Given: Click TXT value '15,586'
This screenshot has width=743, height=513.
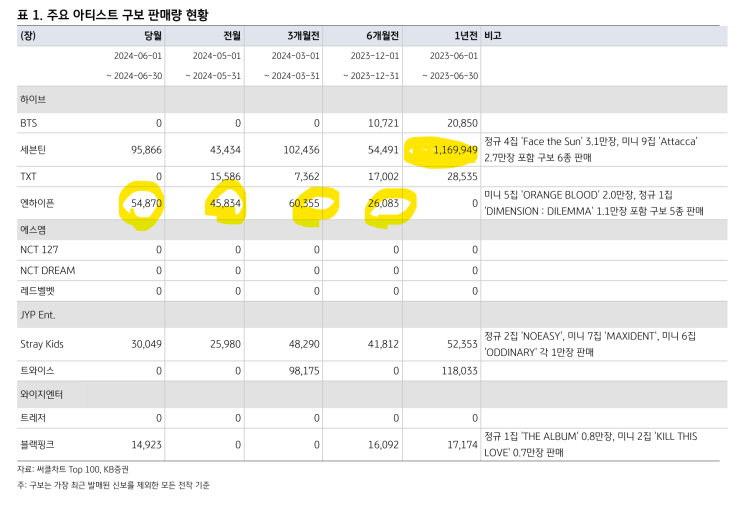Looking at the screenshot, I should (x=226, y=177).
